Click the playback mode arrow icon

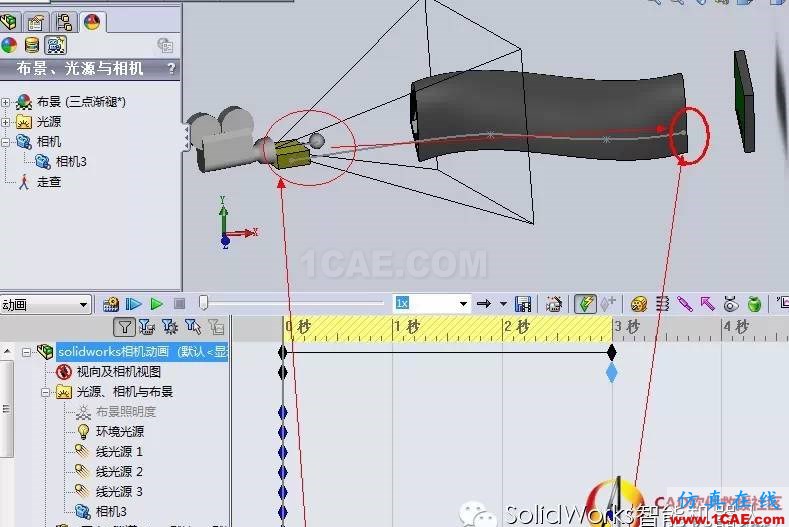pyautogui.click(x=484, y=304)
